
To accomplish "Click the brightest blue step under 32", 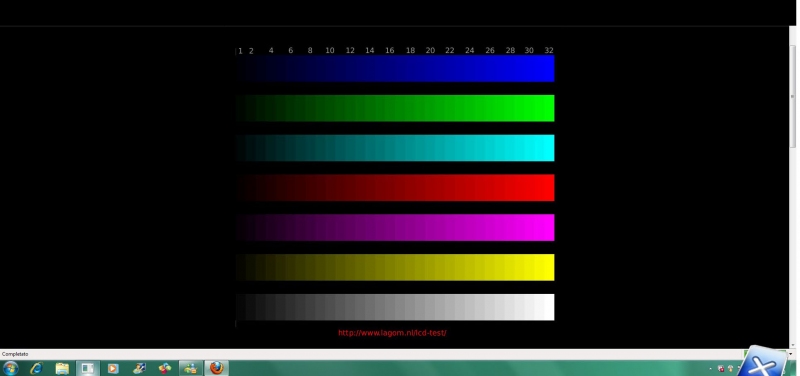I will pos(549,68).
